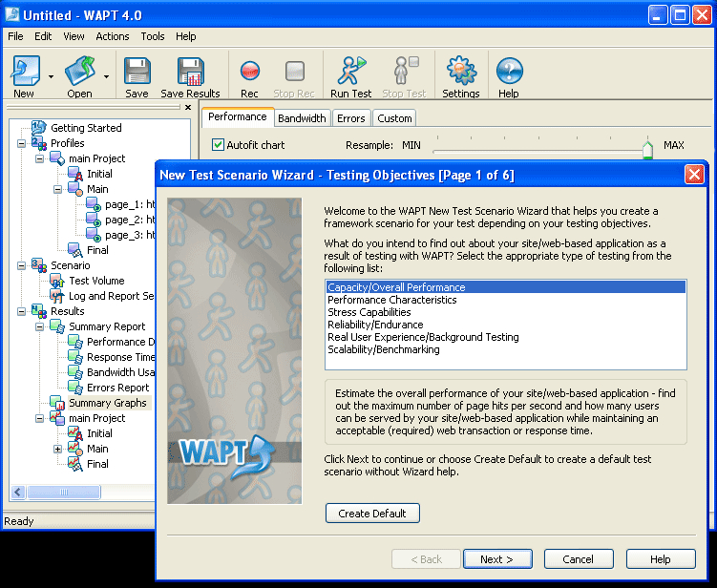Open the Test Volume icon
Image resolution: width=717 pixels, height=588 pixels.
(x=57, y=281)
